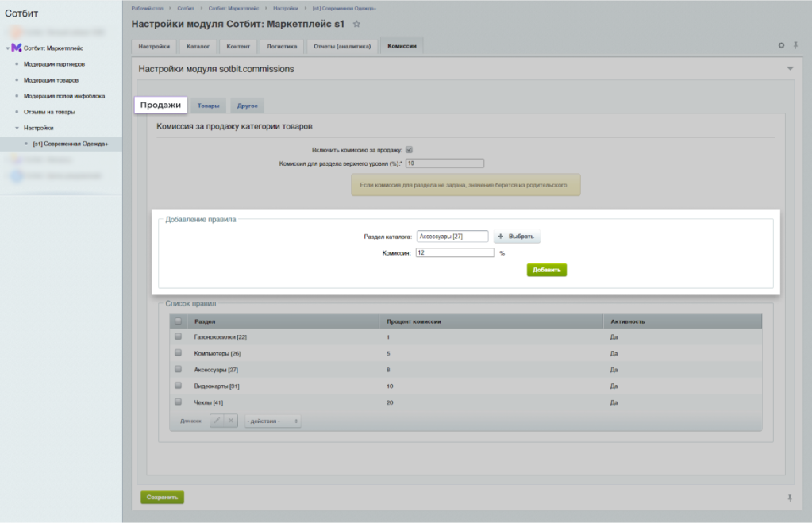Screen dimensions: 812x523
Task: Click the Процент комиссии column header
Action: tap(414, 321)
